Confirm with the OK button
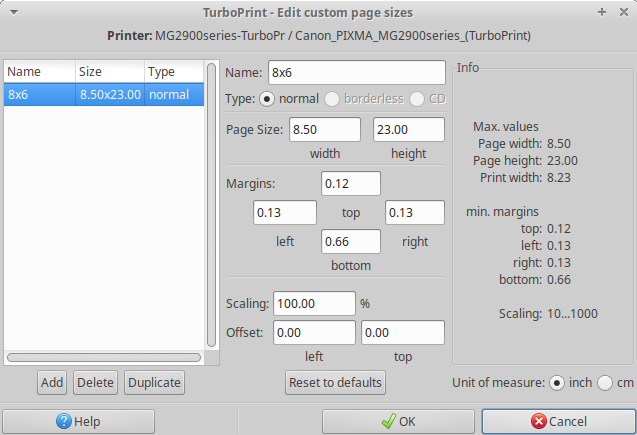The image size is (637, 435). coord(398,421)
